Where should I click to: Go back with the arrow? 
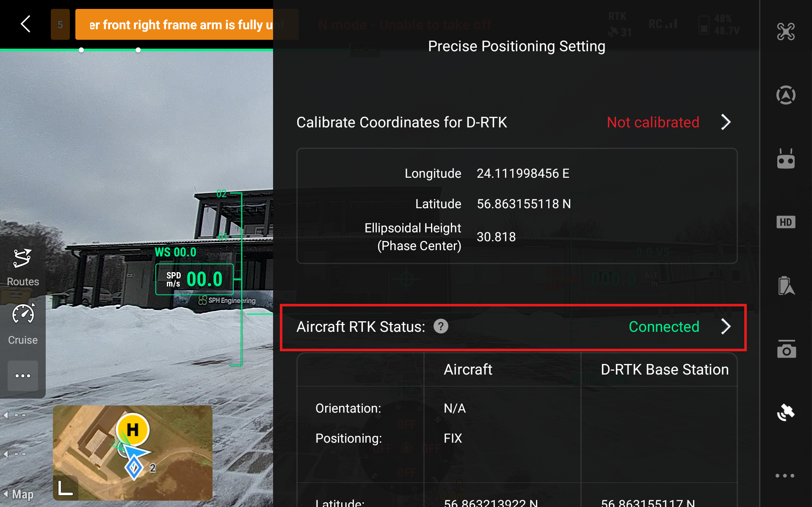tap(26, 24)
